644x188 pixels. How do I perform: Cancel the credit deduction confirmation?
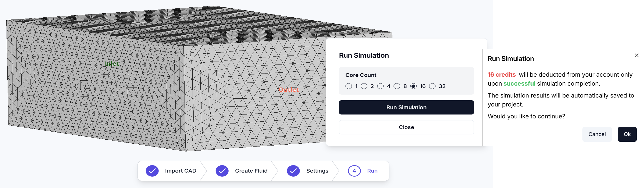tap(597, 134)
